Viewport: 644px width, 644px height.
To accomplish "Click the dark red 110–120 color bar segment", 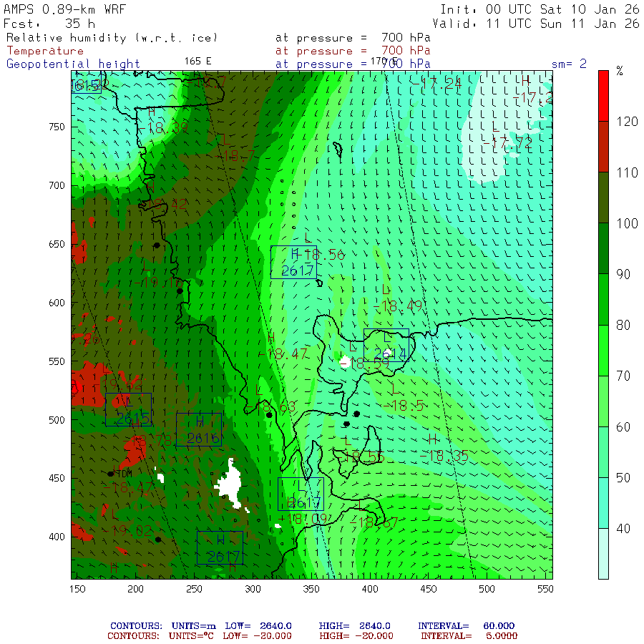I will point(603,147).
